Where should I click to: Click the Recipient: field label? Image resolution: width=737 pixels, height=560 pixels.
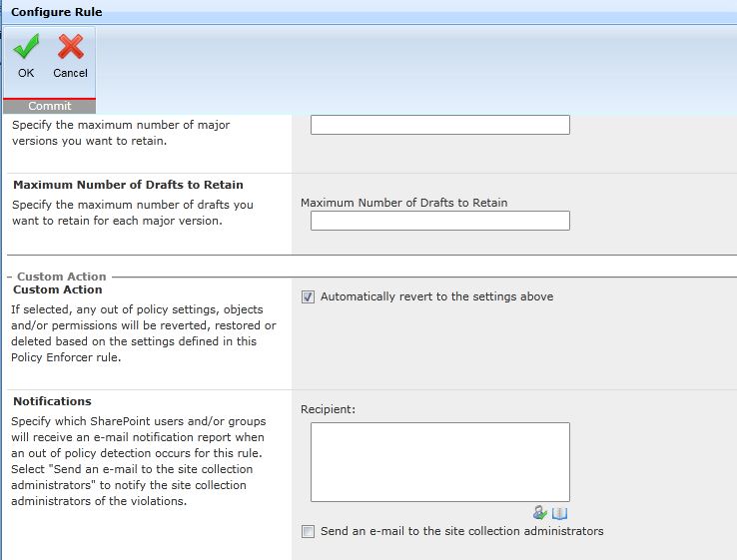pyautogui.click(x=328, y=409)
